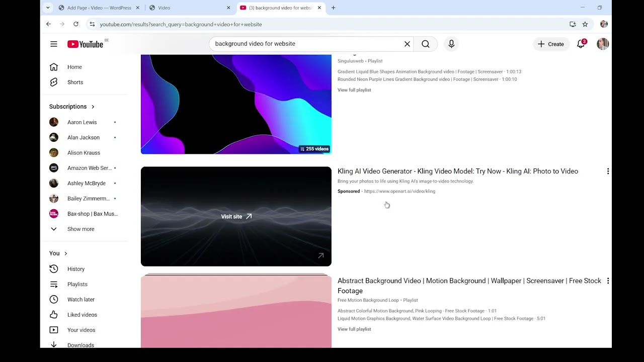The width and height of the screenshot is (644, 362).
Task: Click the Downloads arrow icon
Action: 54,344
